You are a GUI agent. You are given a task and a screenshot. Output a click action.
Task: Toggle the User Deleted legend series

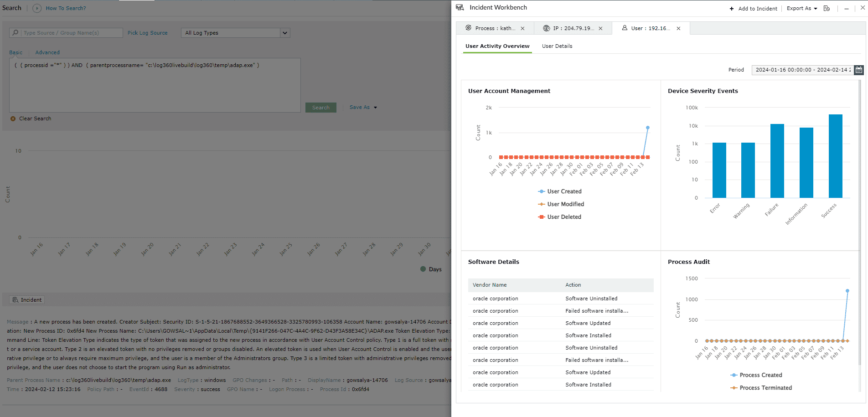pos(560,217)
